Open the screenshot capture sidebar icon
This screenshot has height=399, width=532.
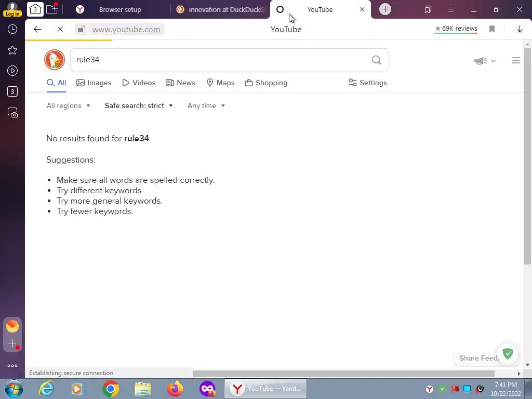tap(12, 113)
